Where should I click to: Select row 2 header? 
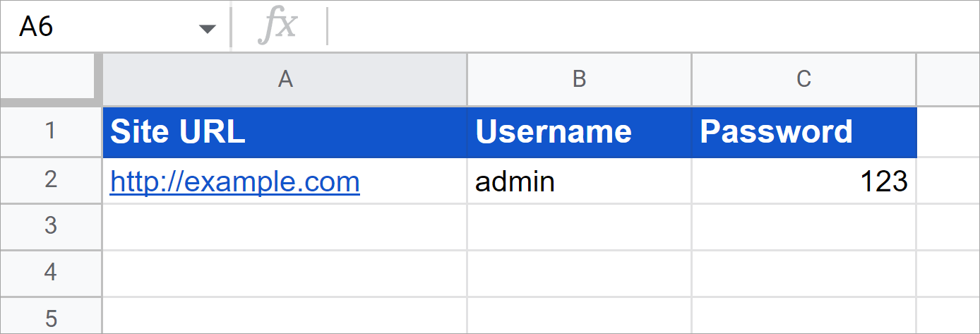pos(51,180)
